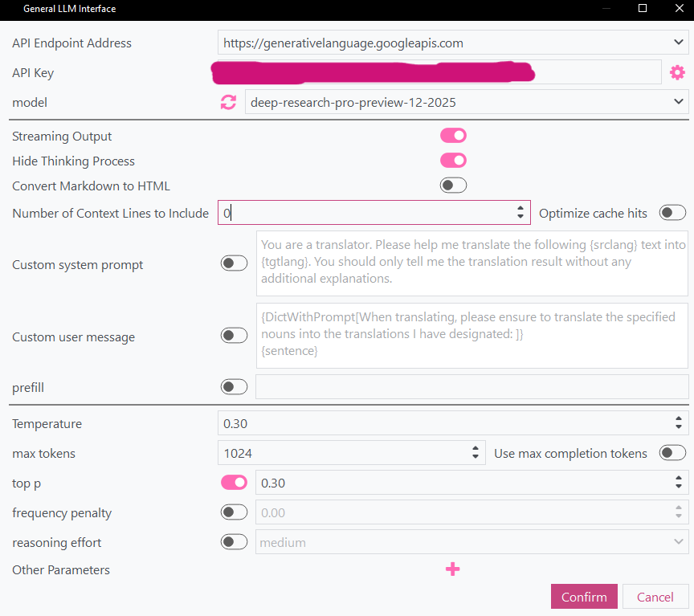Click the API endpoint URL text
694x616 pixels.
coord(343,43)
